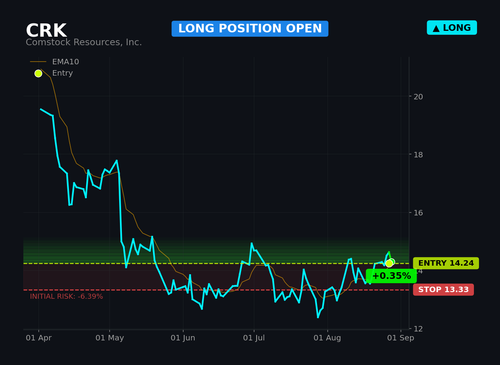Viewport: 500px width, 365px height.
Task: Click the 20 price axis label
Action: [x=418, y=97]
